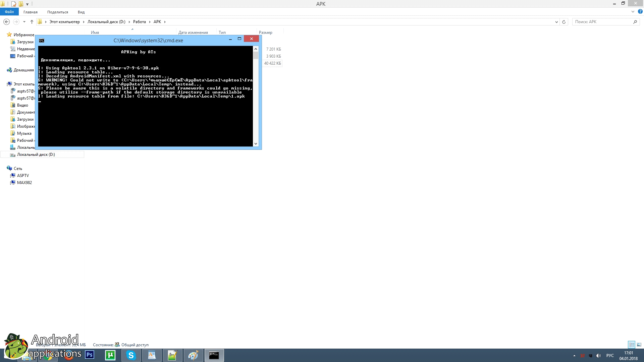Open uTorrent from the taskbar
The width and height of the screenshot is (644, 362).
point(110,355)
